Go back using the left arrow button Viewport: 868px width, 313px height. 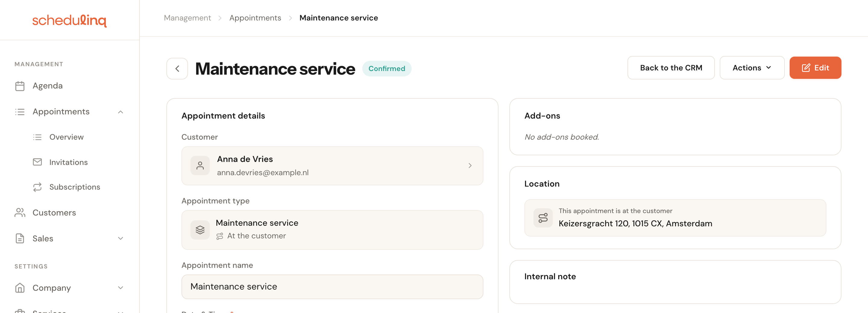[177, 69]
